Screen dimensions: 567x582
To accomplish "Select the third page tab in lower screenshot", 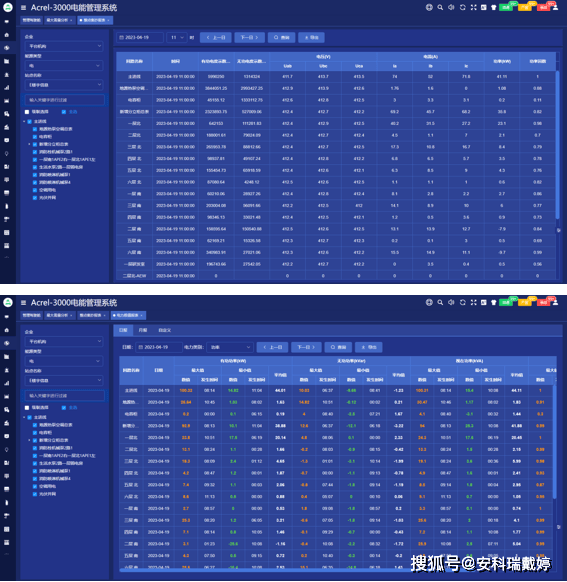I will pos(92,315).
